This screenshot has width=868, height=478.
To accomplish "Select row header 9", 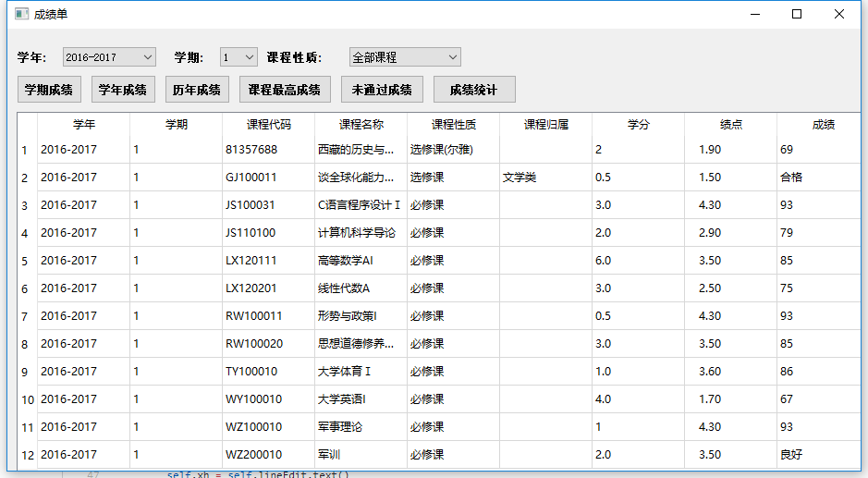I will [x=28, y=371].
